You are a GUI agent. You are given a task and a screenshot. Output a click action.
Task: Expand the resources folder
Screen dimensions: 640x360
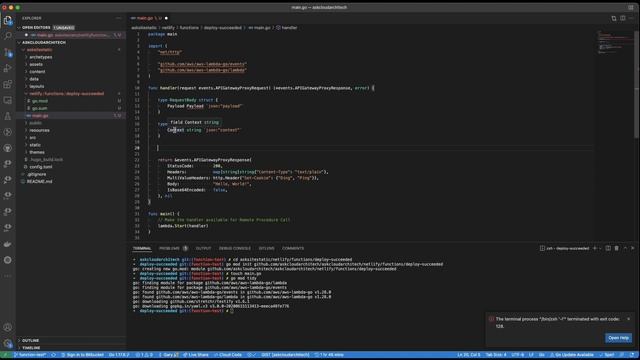pos(39,130)
